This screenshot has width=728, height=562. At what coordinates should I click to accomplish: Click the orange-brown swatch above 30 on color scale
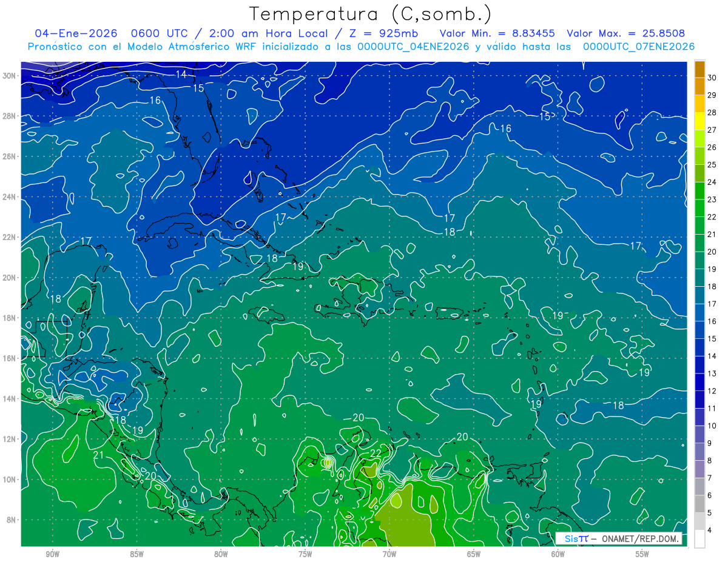(x=699, y=69)
